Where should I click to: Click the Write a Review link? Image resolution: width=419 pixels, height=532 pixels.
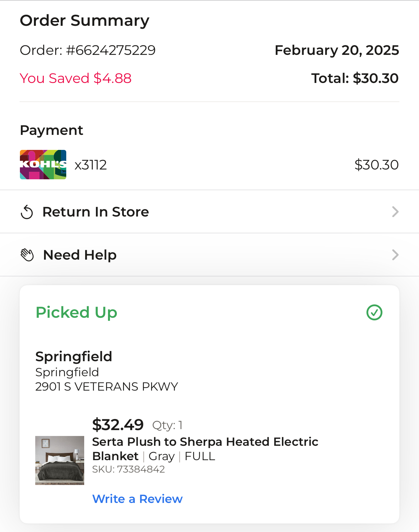(137, 499)
